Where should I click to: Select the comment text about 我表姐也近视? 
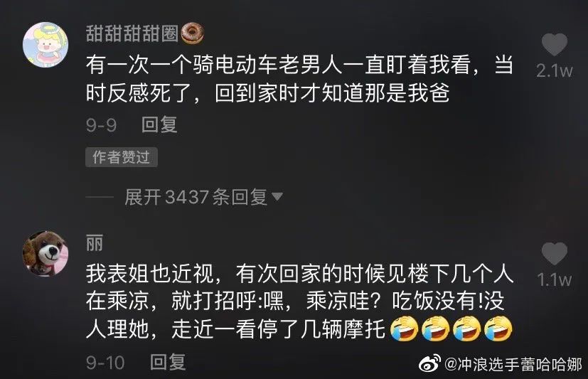pos(299,301)
